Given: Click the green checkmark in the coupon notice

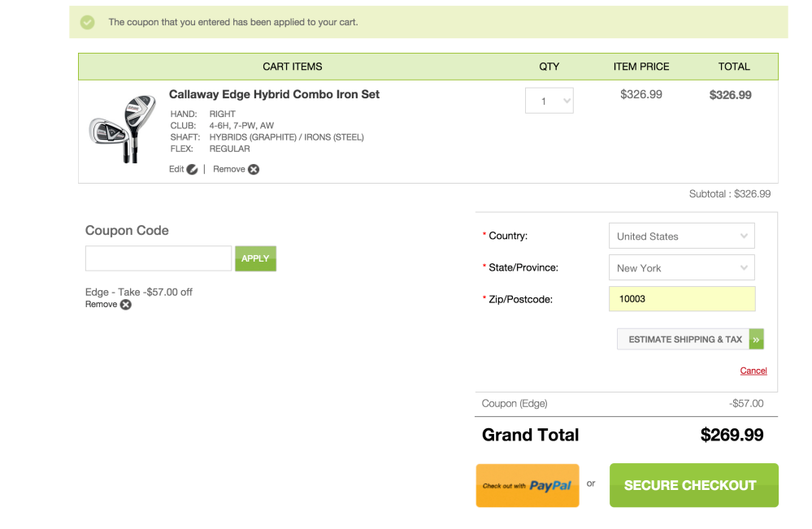Looking at the screenshot, I should [88, 23].
